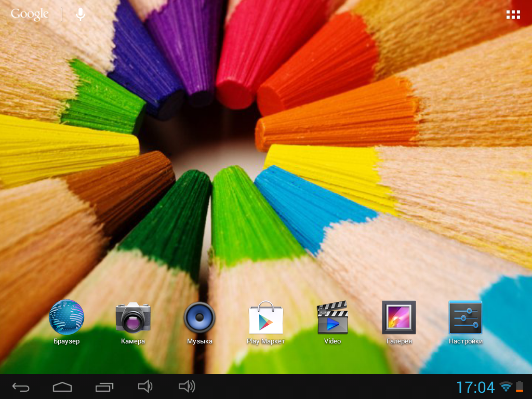The width and height of the screenshot is (532, 399).
Task: Open the clock 17:04 status panel
Action: coord(475,387)
